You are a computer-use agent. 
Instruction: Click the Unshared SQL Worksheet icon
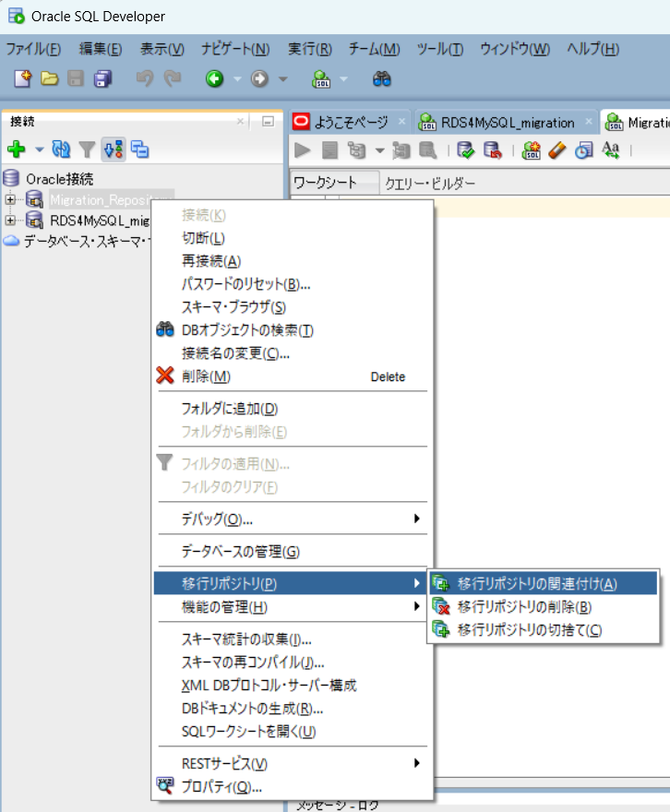coord(532,150)
